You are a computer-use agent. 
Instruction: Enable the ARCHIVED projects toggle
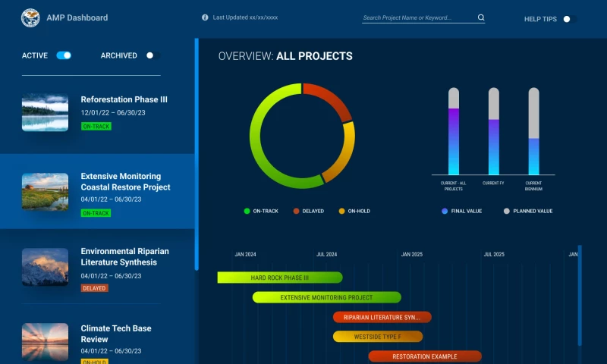point(153,55)
